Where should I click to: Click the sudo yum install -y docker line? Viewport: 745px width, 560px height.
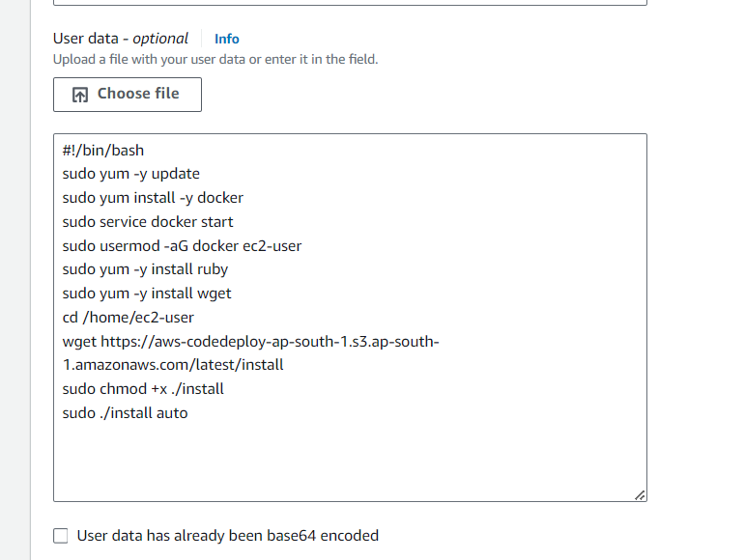point(153,198)
